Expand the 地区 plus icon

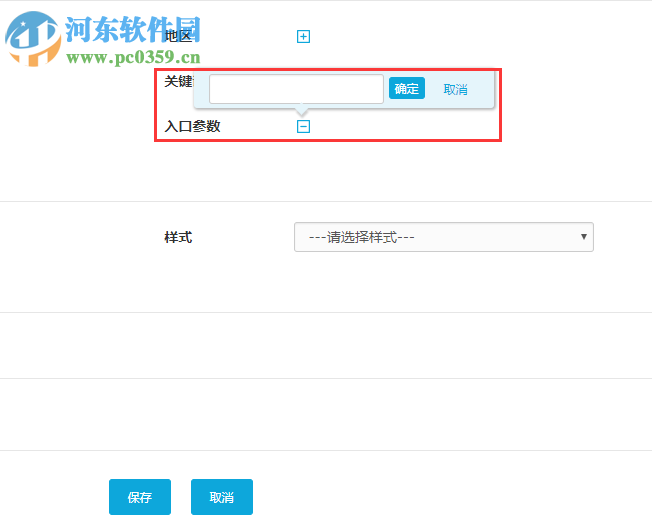coord(303,37)
